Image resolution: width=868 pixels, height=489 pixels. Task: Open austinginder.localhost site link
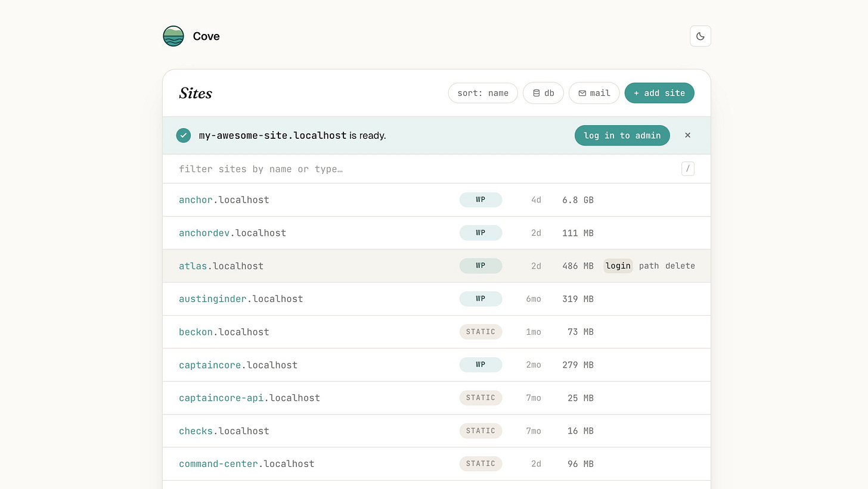241,299
